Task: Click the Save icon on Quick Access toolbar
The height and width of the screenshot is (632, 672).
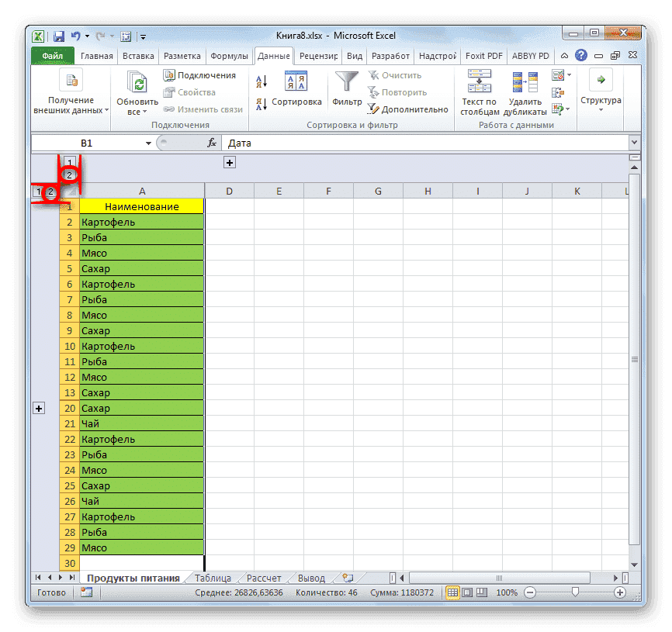Action: (58, 35)
